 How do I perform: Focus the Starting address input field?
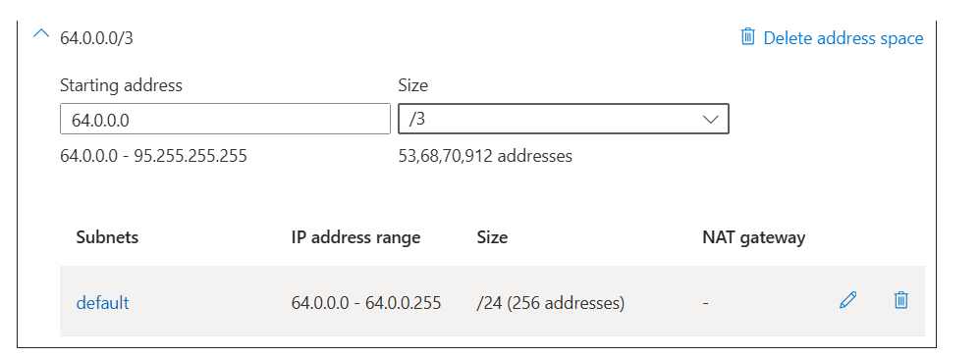[225, 119]
